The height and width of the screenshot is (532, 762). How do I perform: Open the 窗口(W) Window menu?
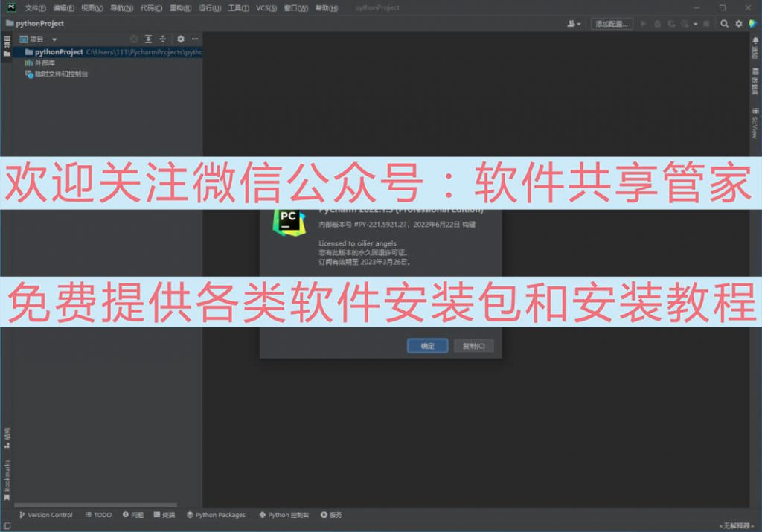coord(296,8)
